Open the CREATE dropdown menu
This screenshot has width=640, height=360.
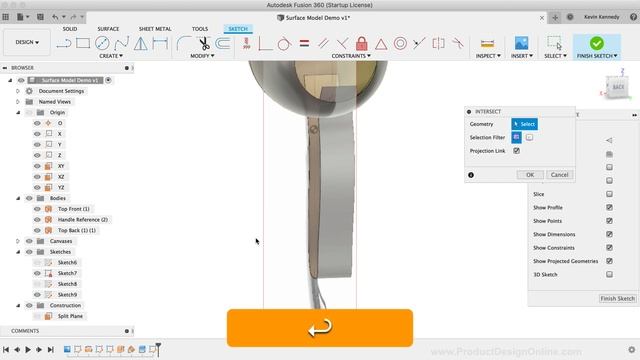(111, 56)
